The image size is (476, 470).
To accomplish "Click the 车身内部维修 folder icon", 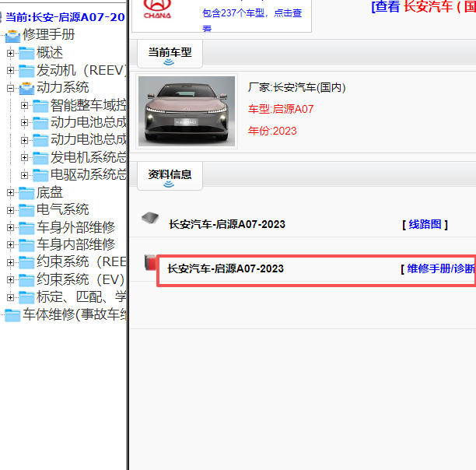I will [26, 245].
